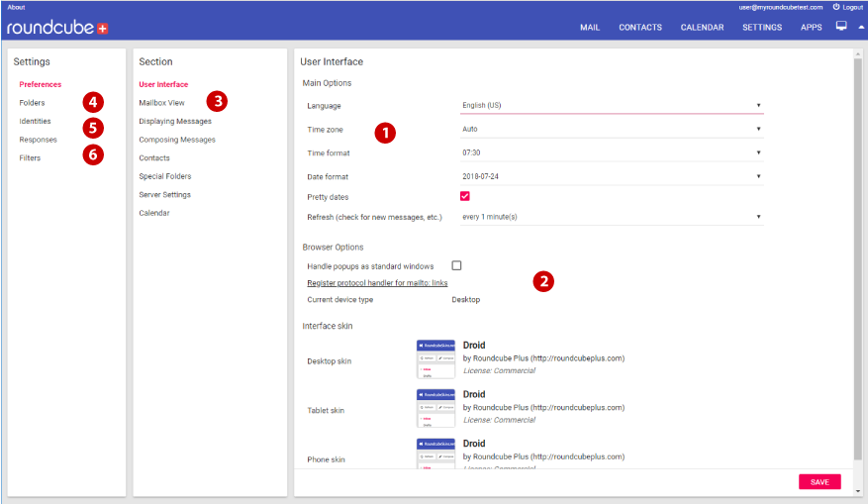Select Folders in Settings list
This screenshot has width=868, height=504.
[32, 103]
